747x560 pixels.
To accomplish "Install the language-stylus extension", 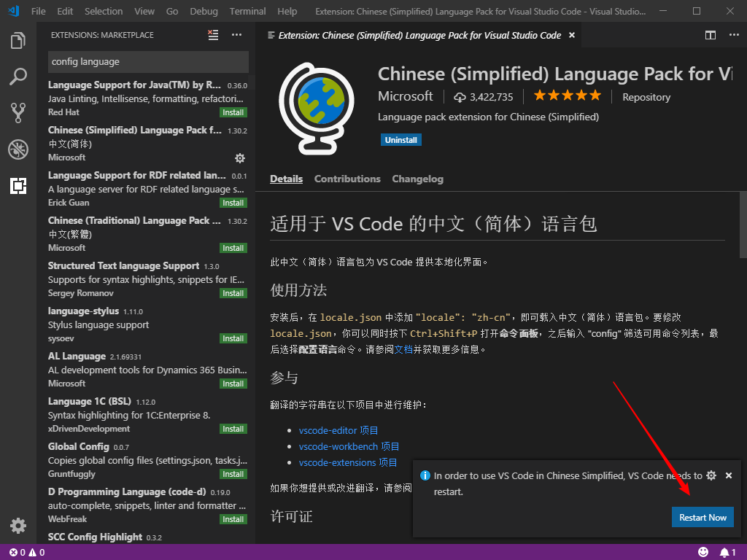I will 233,338.
